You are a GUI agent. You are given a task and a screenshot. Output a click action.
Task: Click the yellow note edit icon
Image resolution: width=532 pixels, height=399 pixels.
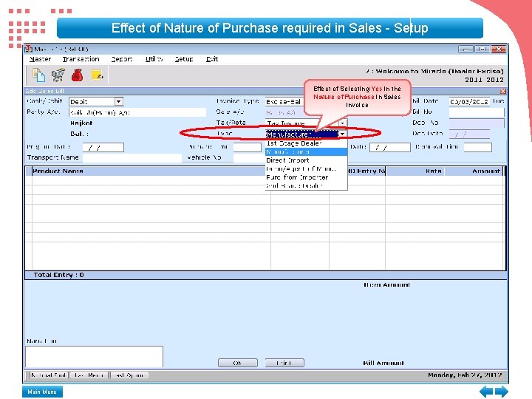click(97, 75)
